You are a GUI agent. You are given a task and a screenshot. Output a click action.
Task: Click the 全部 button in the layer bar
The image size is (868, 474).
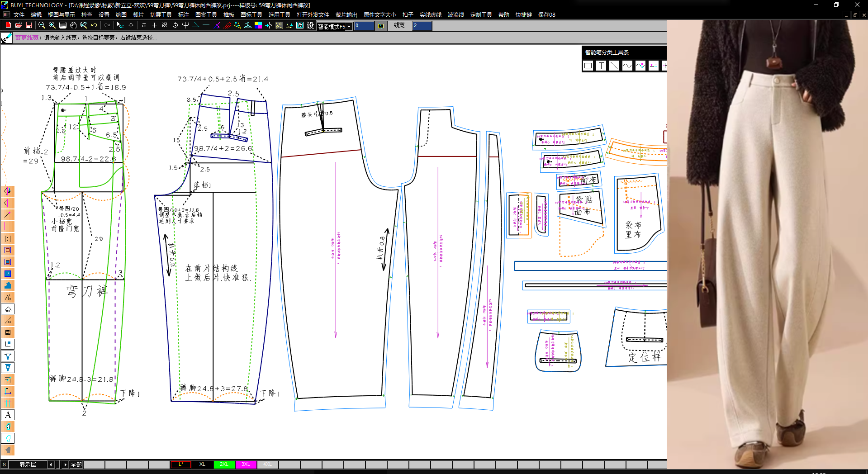tap(76, 465)
